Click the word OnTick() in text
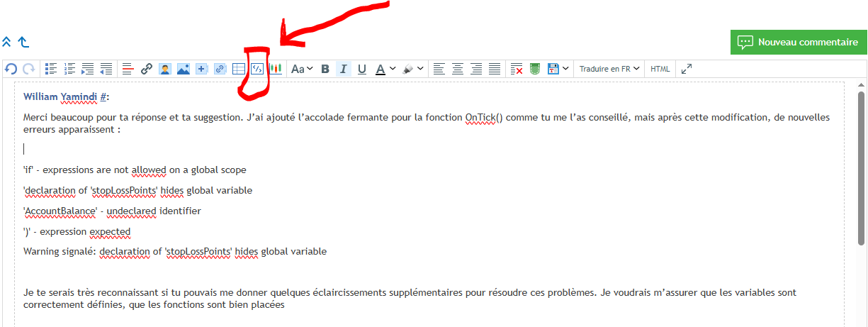This screenshot has height=327, width=868. coord(484,118)
